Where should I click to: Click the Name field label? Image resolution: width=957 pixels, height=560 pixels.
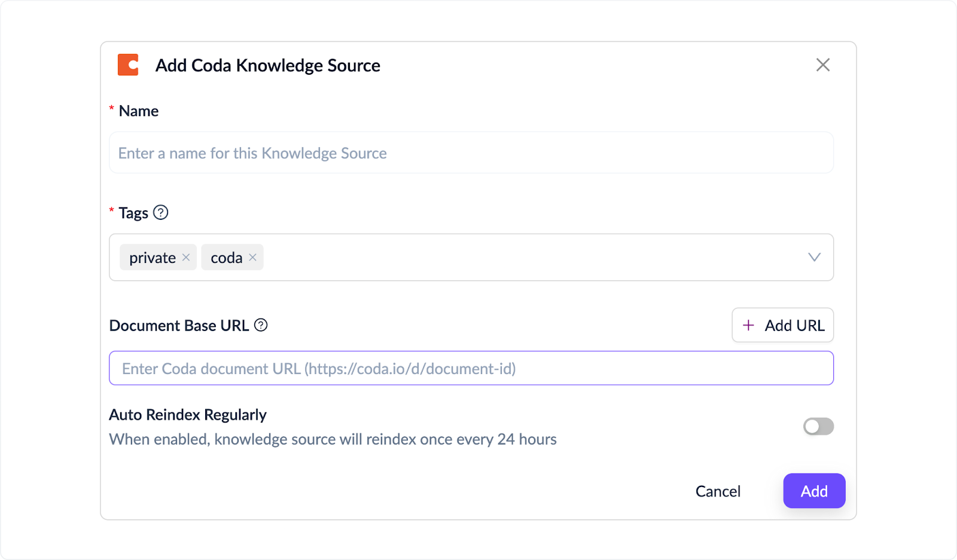coord(138,111)
